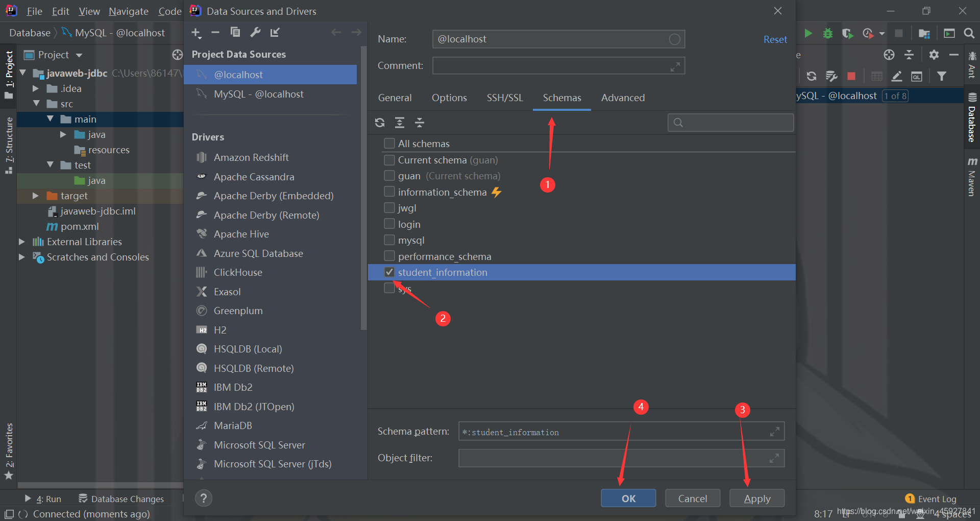Open the help question mark button
Viewport: 980px width, 521px height.
point(204,498)
